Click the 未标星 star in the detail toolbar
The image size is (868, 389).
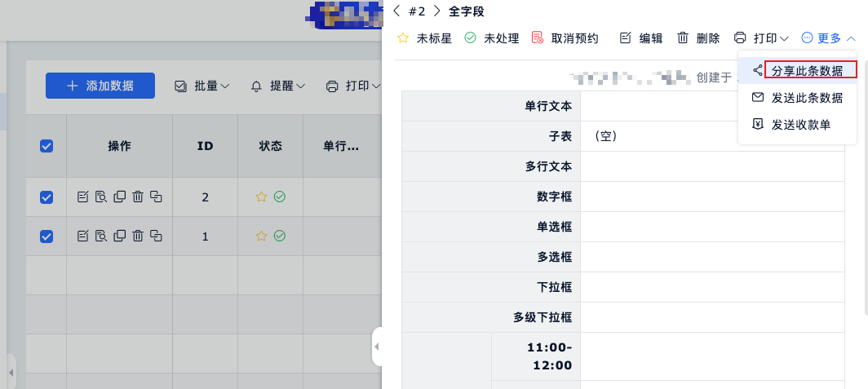coord(423,38)
